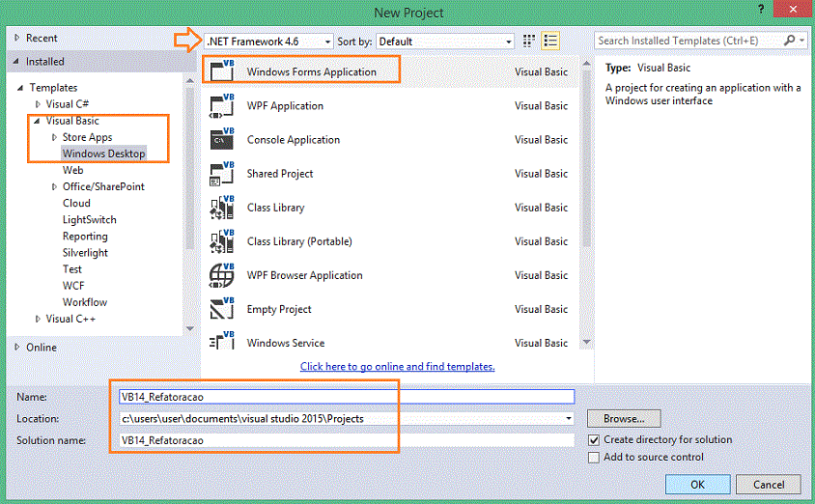Click the tree panel scroll up arrow

pyautogui.click(x=189, y=80)
